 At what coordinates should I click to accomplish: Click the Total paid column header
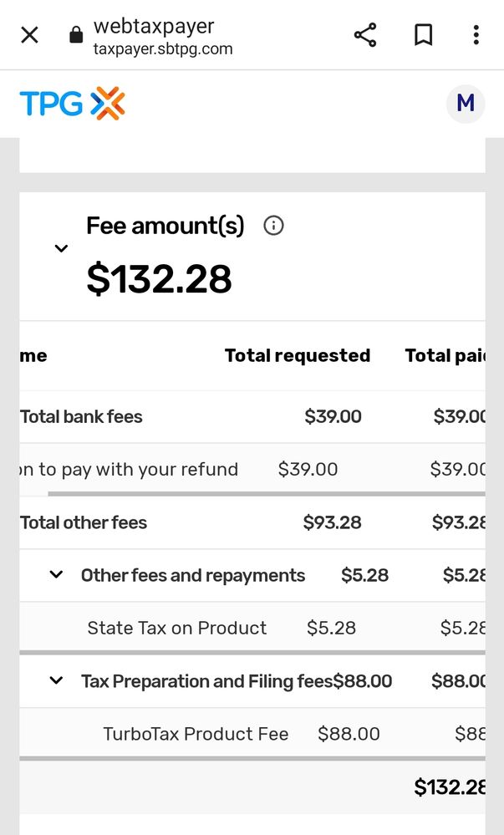445,356
